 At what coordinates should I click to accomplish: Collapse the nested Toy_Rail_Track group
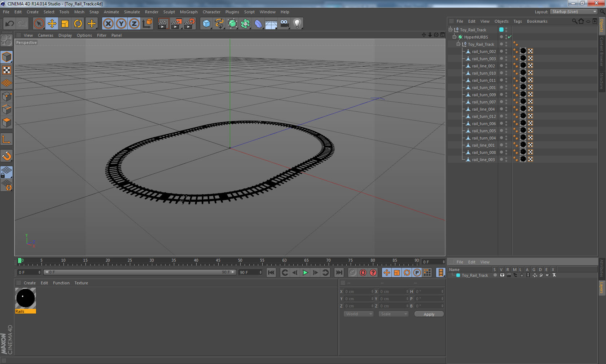[x=458, y=44]
